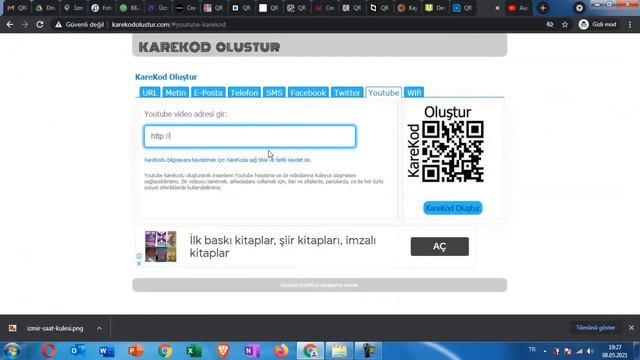This screenshot has width=640, height=360.
Task: Switch to the YouTube browser tab
Action: tap(518, 8)
